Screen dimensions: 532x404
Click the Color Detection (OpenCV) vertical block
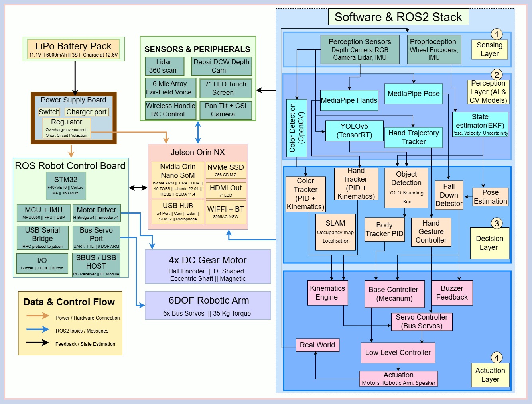[297, 128]
